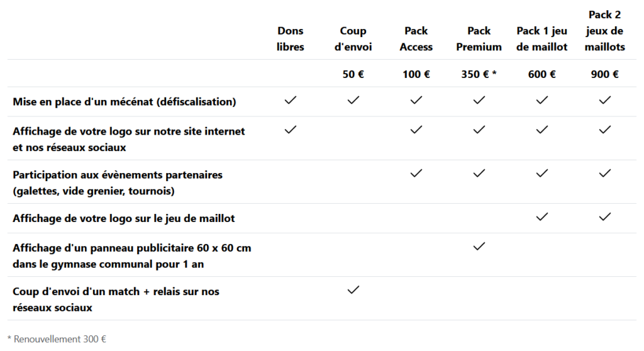Viewport: 644px width, 351px height.
Task: Select the Pack Premium column header
Action: click(x=479, y=39)
